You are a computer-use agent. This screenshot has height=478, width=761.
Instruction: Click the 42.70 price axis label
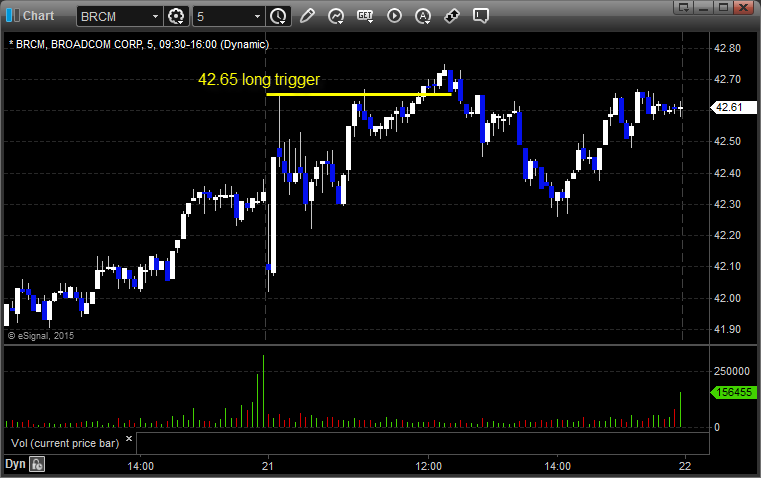click(x=728, y=79)
